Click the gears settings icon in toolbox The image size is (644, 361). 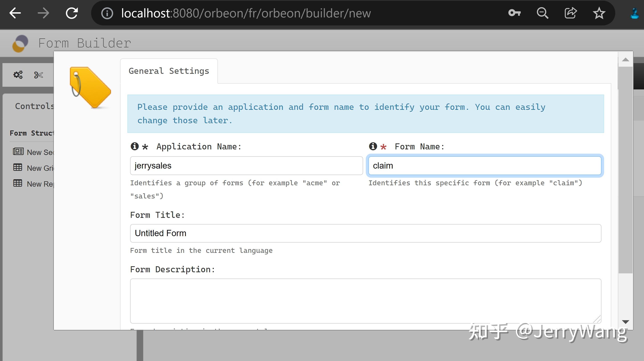coord(18,74)
